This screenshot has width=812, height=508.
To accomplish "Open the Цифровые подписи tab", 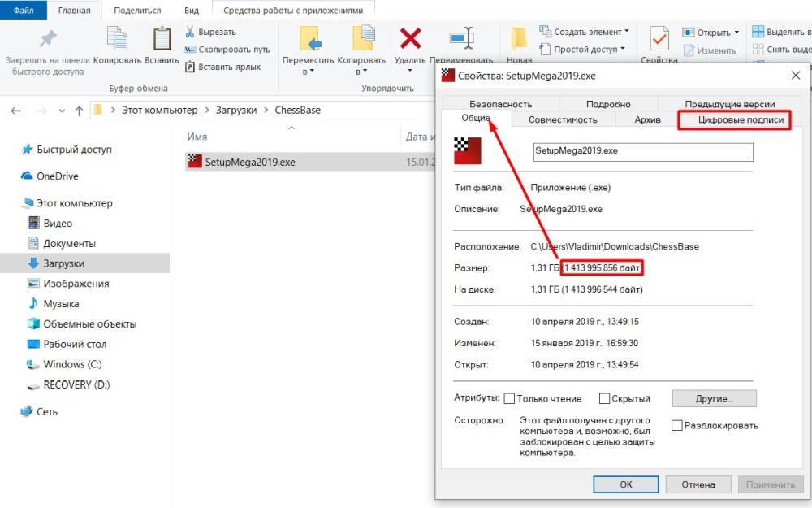I will [741, 119].
